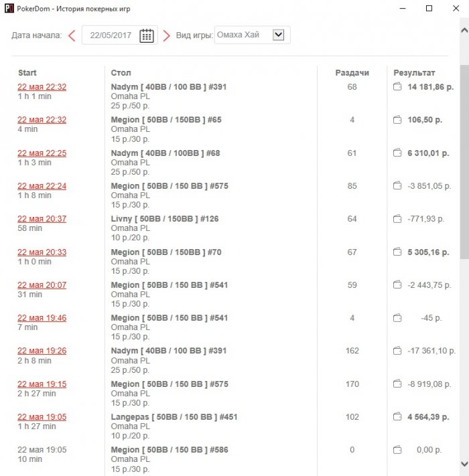Go to next date with right arrow
Image resolution: width=469 pixels, height=476 pixels.
pyautogui.click(x=166, y=35)
